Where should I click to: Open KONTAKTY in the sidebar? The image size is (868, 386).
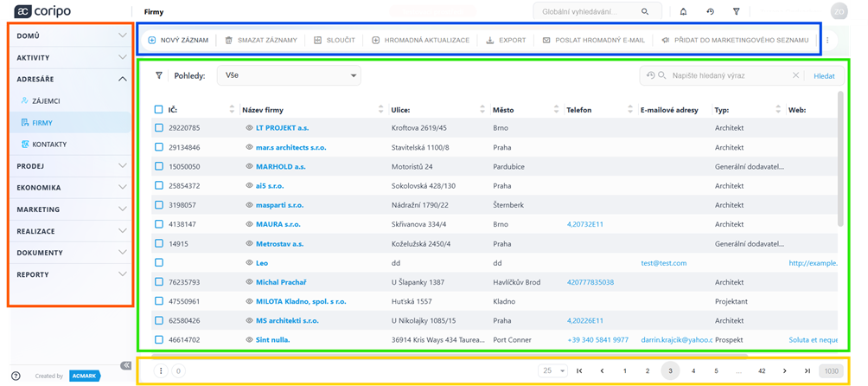[71, 144]
